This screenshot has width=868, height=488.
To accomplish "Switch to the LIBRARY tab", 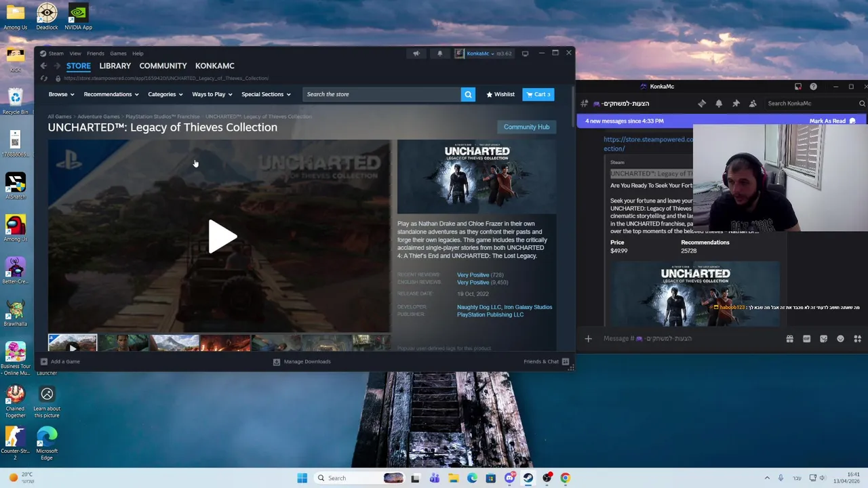I will tap(115, 66).
